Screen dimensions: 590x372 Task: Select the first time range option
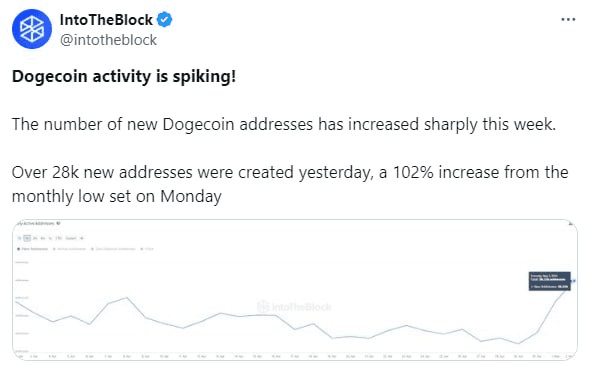click(20, 238)
